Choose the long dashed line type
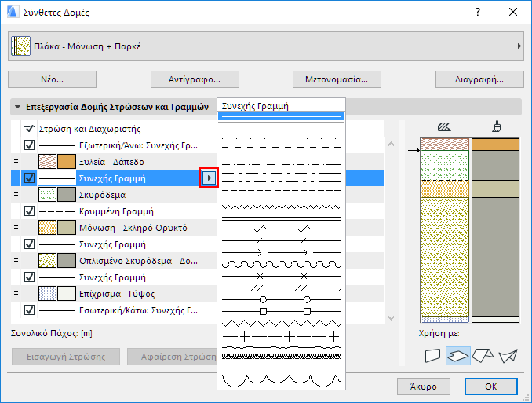 (281, 156)
